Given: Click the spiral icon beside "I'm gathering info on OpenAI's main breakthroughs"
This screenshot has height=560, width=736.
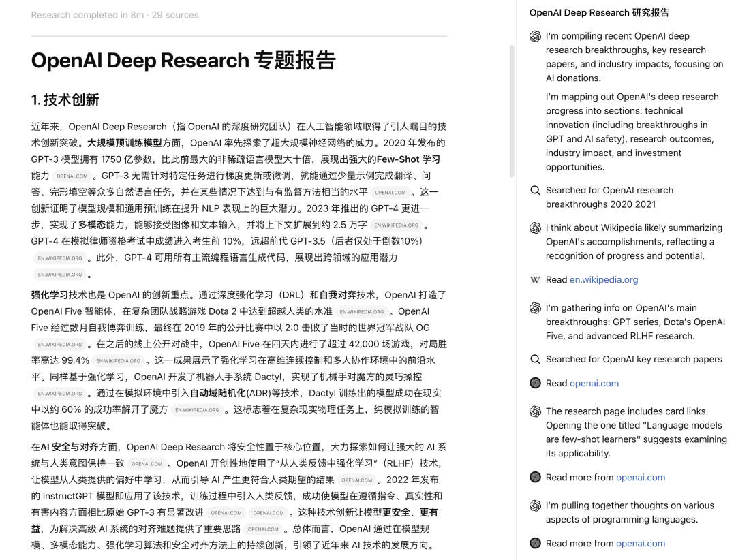Looking at the screenshot, I should tap(535, 308).
